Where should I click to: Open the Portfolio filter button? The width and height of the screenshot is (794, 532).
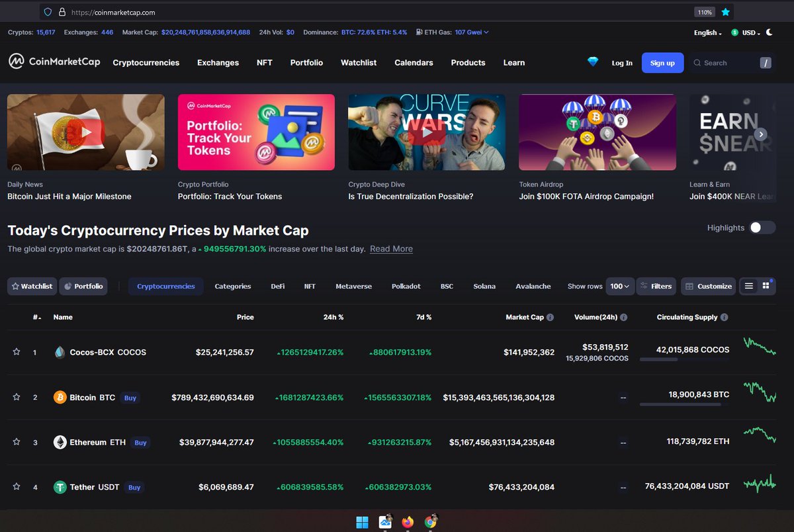[83, 286]
